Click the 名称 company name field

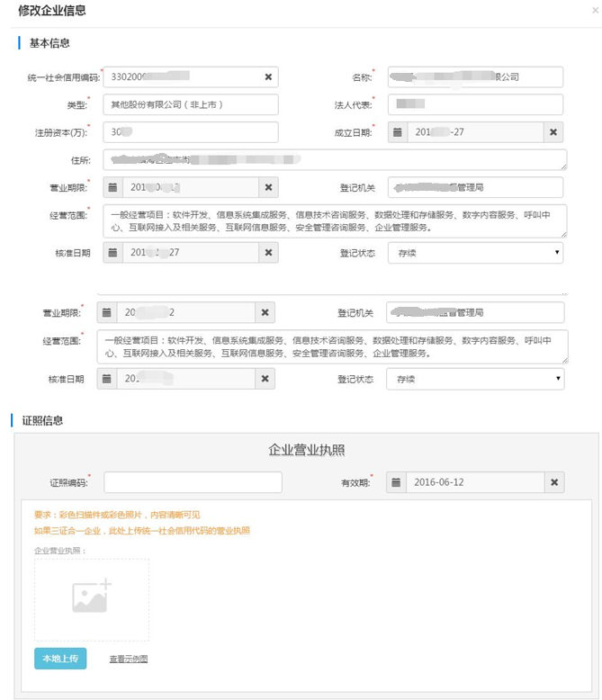(x=475, y=76)
